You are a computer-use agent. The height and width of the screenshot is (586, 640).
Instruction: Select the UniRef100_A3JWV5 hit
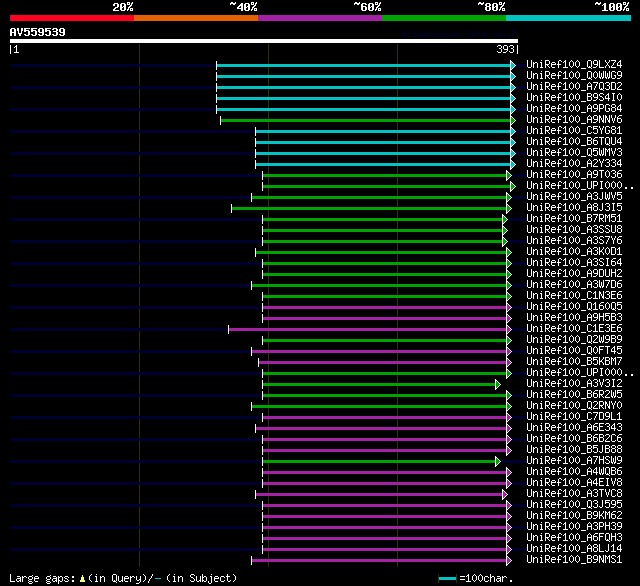coord(574,197)
